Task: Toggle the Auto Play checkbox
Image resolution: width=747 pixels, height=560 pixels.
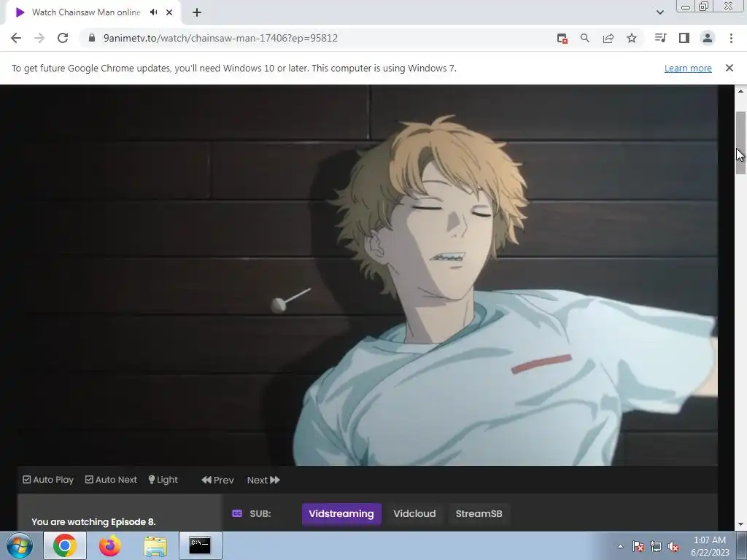Action: [48, 480]
